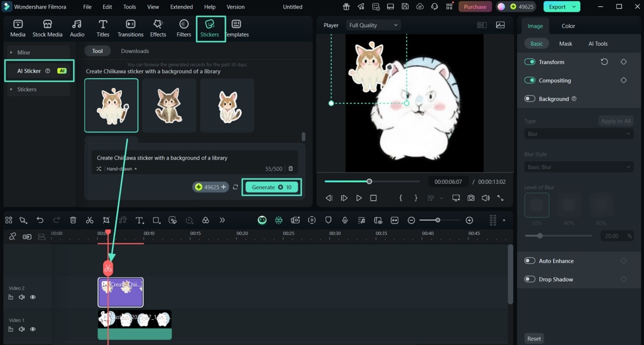The height and width of the screenshot is (345, 644).
Task: Select the Stickers tab
Action: coord(210,29)
